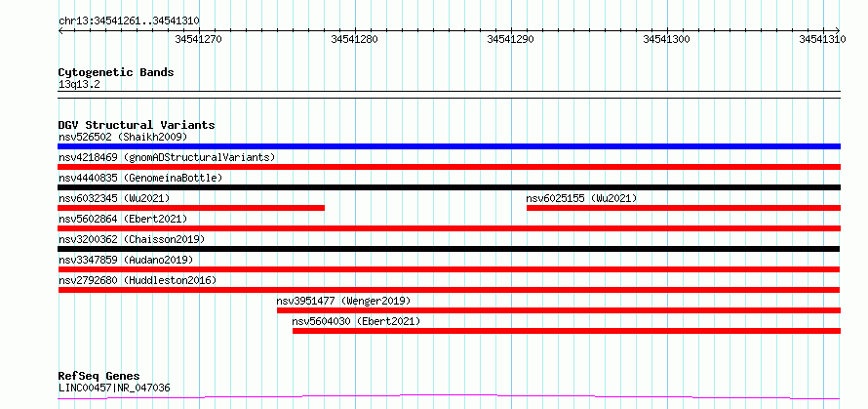Click the 13q13.2 band label
Image resolution: width=868 pixels, height=409 pixels.
point(79,85)
